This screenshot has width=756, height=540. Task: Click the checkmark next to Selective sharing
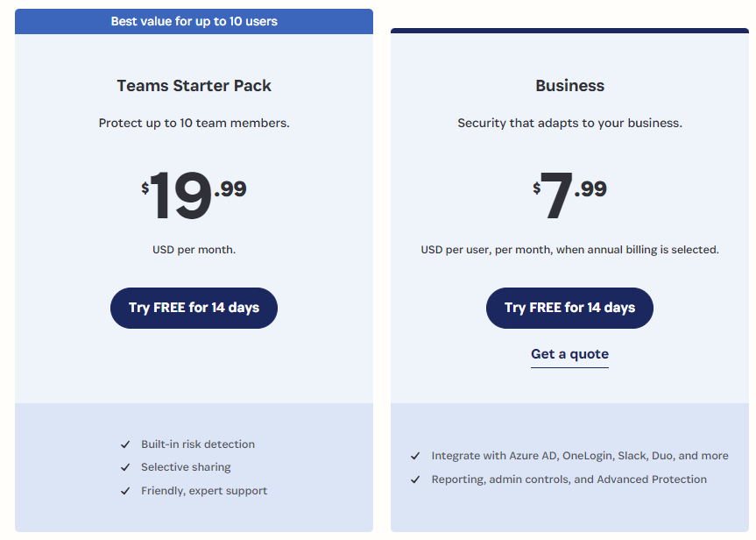125,467
